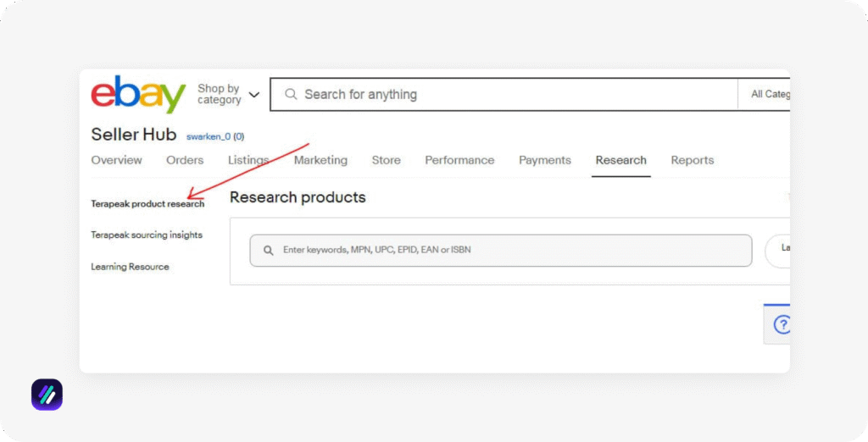Open the Reports tab

pos(693,160)
